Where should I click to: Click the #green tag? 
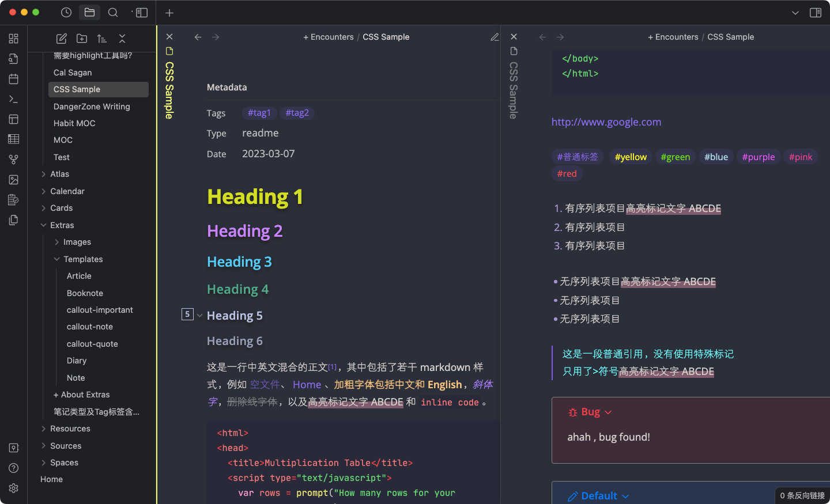(x=676, y=157)
